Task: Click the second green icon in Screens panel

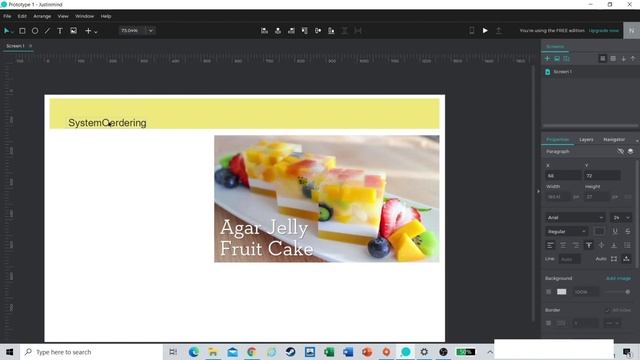Action: pos(557,59)
